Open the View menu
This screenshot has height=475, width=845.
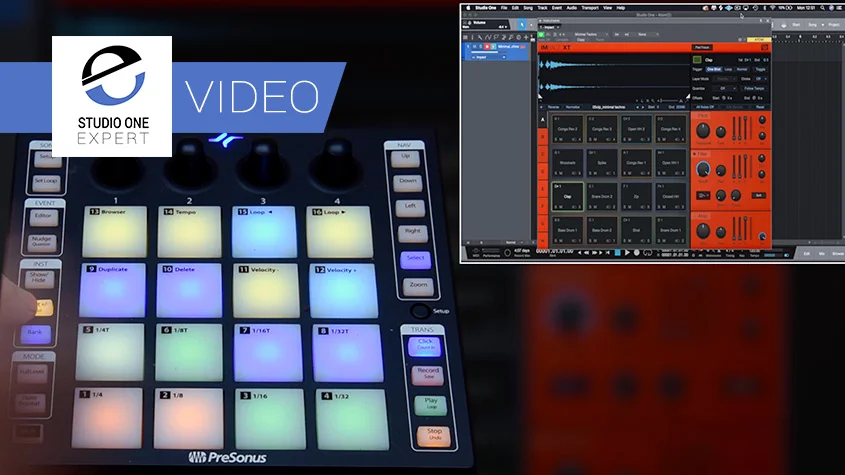607,8
